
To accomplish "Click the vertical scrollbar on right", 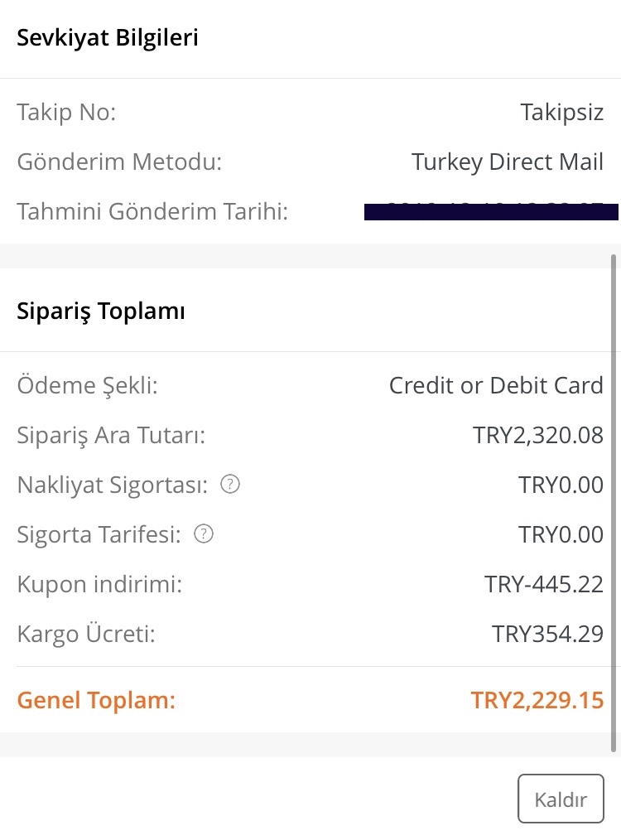I will pos(614,504).
